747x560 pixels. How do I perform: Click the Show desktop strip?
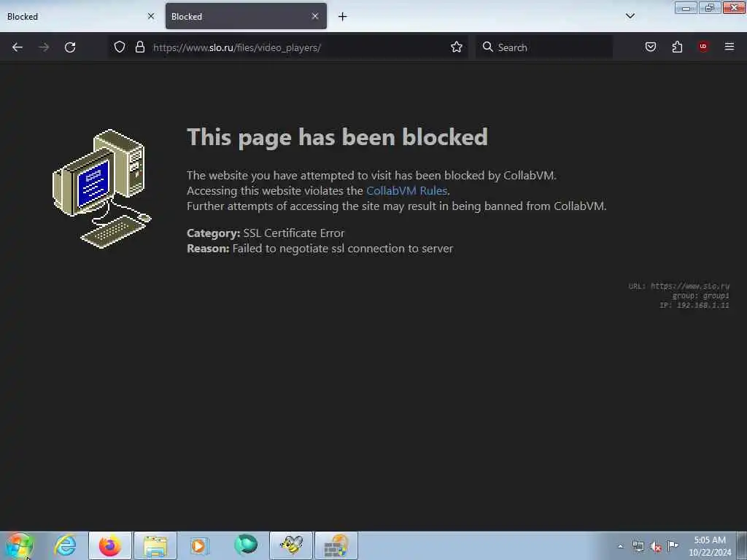[742, 545]
